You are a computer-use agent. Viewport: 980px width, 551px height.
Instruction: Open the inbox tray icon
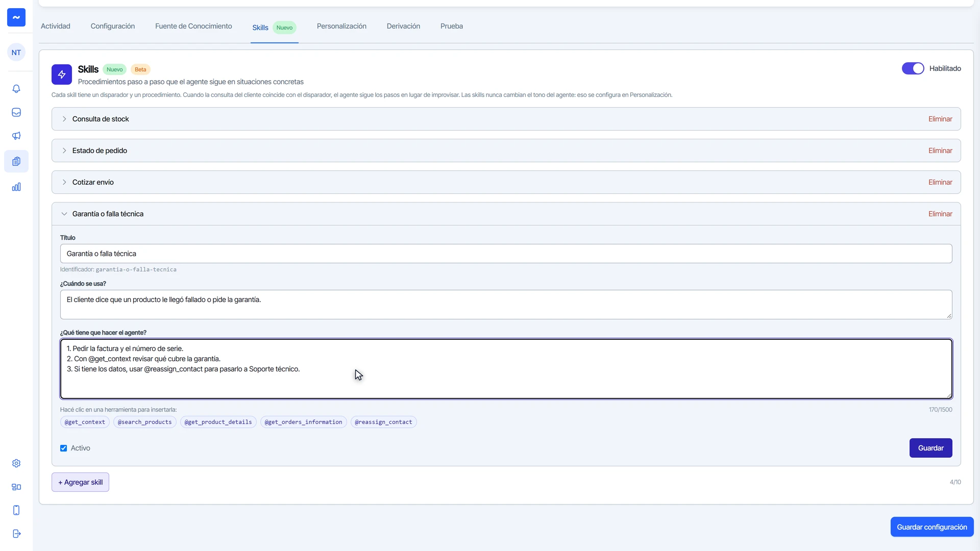coord(16,112)
